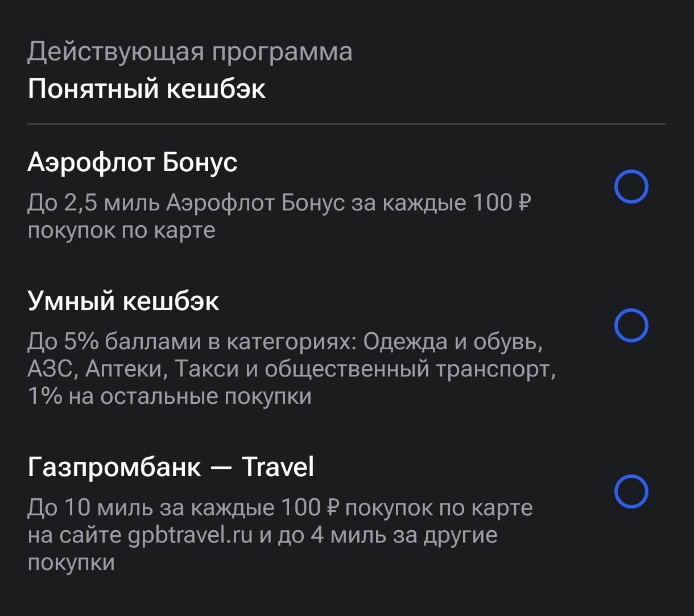This screenshot has width=694, height=616.
Task: Open the current program Понятный кешбэк
Action: pyautogui.click(x=146, y=89)
